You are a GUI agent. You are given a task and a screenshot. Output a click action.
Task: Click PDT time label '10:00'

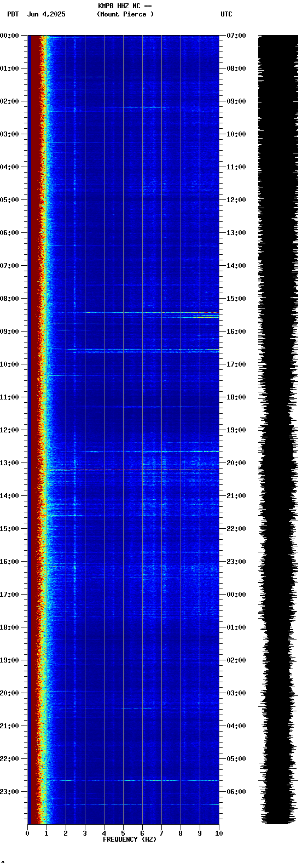coord(9,364)
